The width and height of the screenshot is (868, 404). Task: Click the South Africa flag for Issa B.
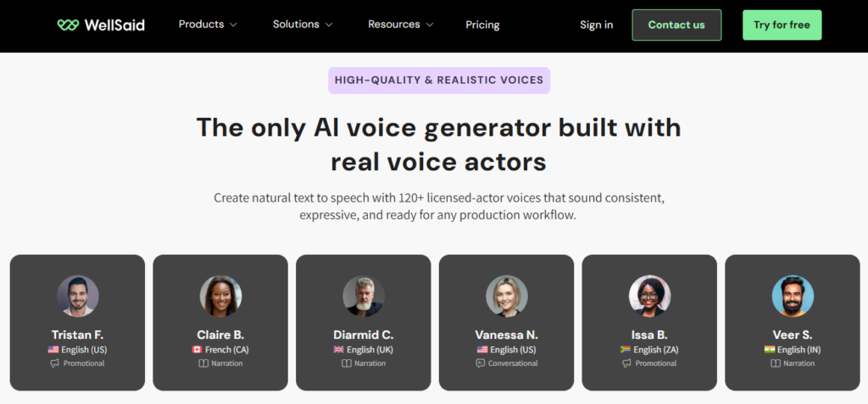pos(626,350)
